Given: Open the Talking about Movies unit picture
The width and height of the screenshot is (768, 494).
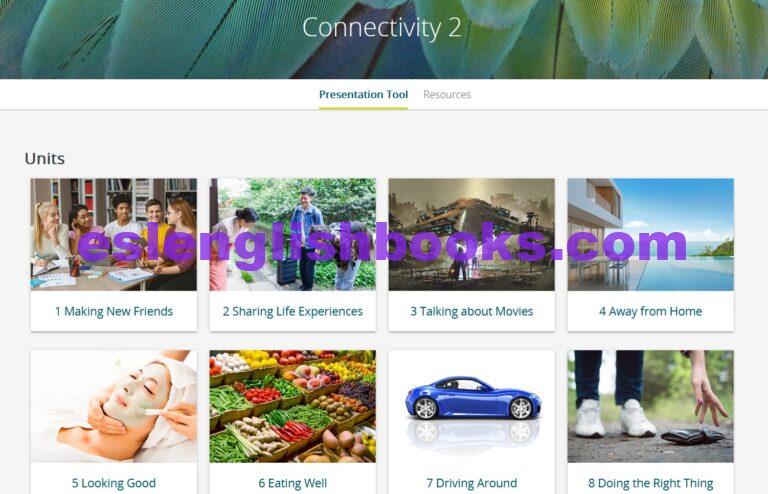Looking at the screenshot, I should click(472, 235).
